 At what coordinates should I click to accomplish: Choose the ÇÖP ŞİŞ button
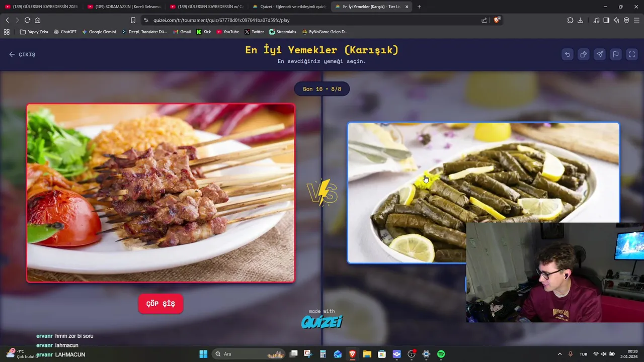pos(160,304)
